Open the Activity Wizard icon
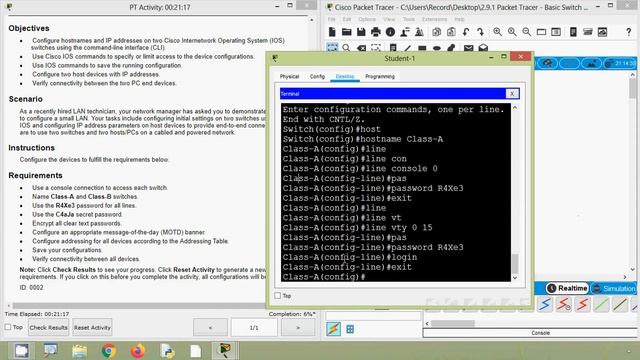Viewport: 640px width, 360px height. point(405,32)
